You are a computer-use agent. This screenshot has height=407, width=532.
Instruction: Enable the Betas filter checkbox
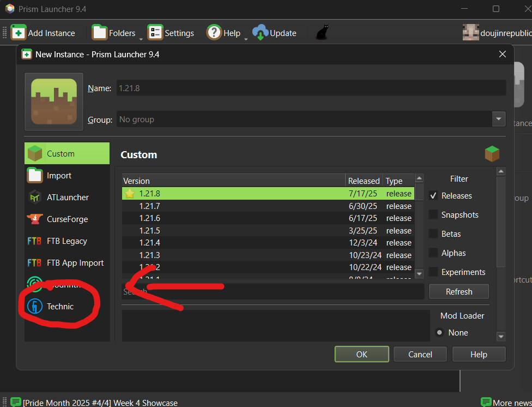[433, 234]
